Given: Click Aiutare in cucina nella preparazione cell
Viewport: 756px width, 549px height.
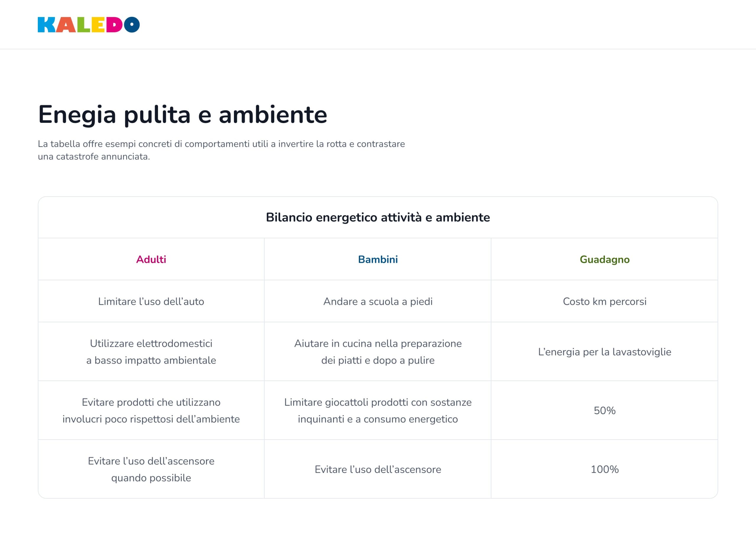Looking at the screenshot, I should point(378,352).
